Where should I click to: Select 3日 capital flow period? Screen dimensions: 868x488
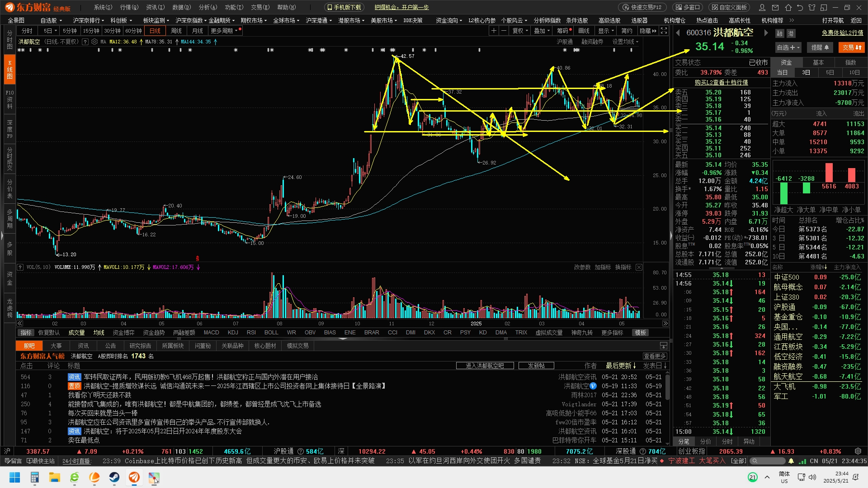pyautogui.click(x=806, y=72)
